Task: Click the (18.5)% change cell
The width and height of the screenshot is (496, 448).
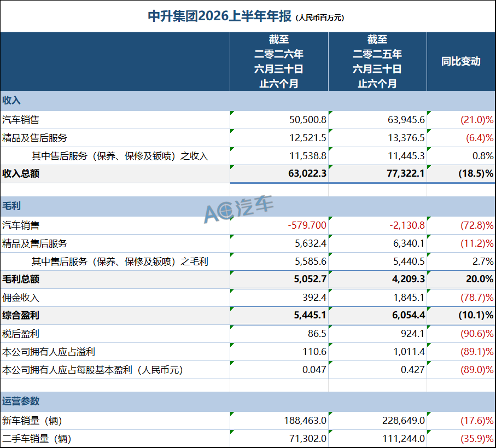Action: [461, 174]
